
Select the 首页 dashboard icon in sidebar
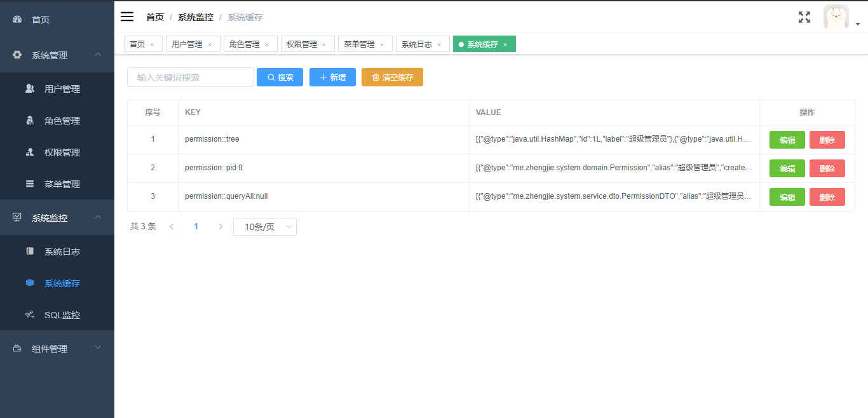[16, 19]
